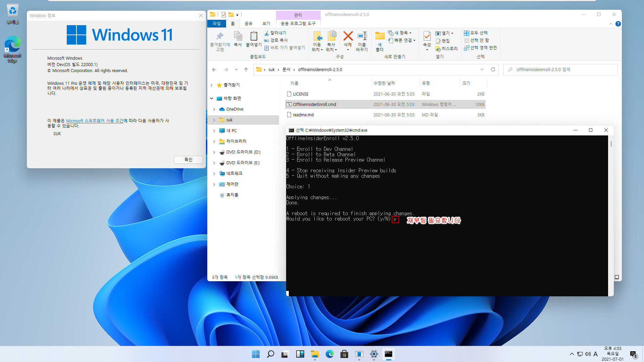Click the Delete (삭제) red X icon
The image size is (644, 362).
tap(348, 36)
